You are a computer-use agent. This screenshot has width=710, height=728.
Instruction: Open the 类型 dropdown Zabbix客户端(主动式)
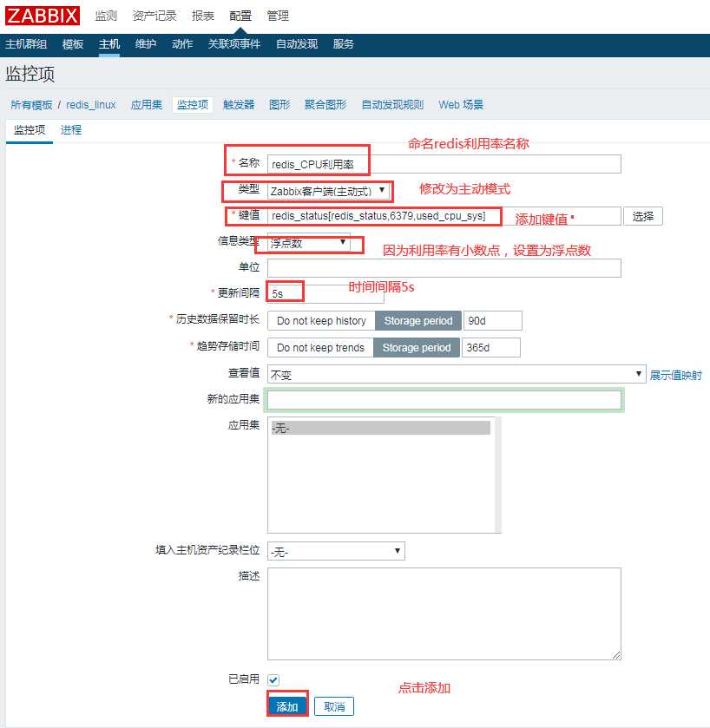(328, 191)
